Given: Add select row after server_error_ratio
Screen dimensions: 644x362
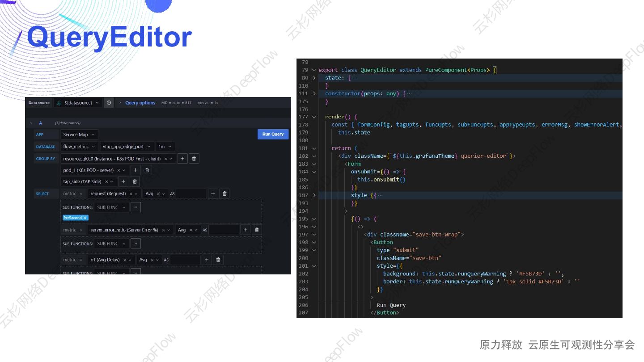Looking at the screenshot, I should click(x=245, y=230).
